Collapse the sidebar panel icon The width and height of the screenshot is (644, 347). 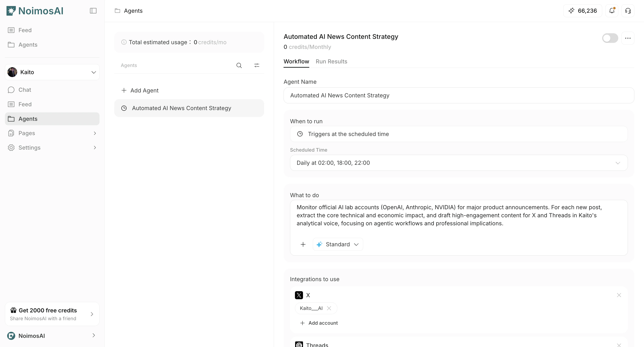point(93,11)
